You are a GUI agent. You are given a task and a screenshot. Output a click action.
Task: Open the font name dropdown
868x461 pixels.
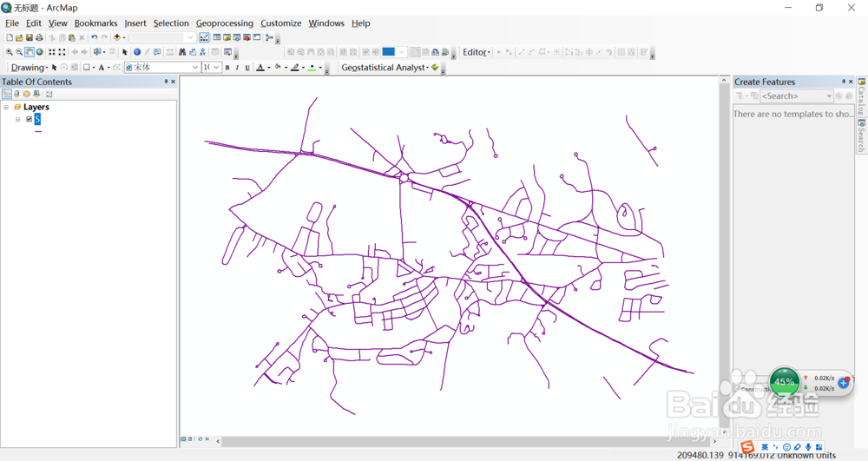[195, 68]
